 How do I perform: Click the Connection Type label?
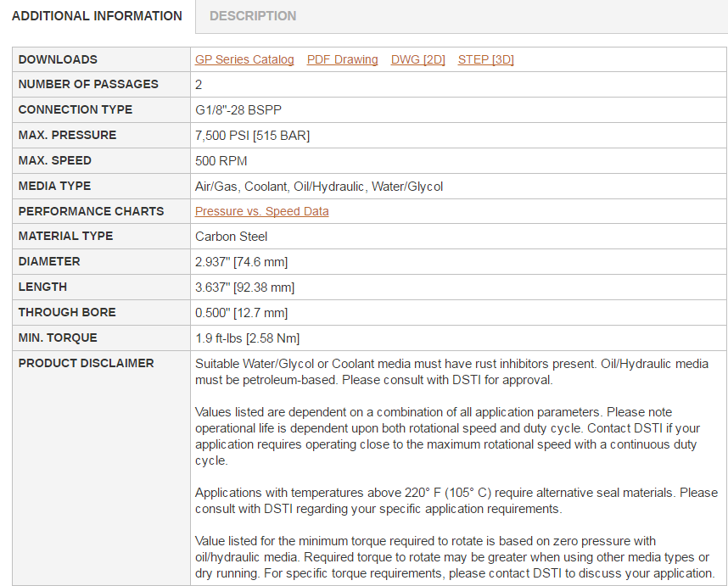coord(76,109)
